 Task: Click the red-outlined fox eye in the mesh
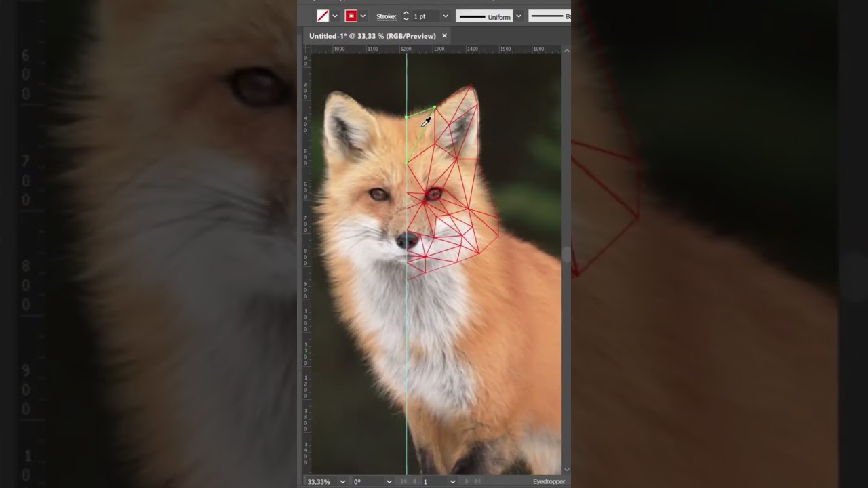click(x=433, y=194)
